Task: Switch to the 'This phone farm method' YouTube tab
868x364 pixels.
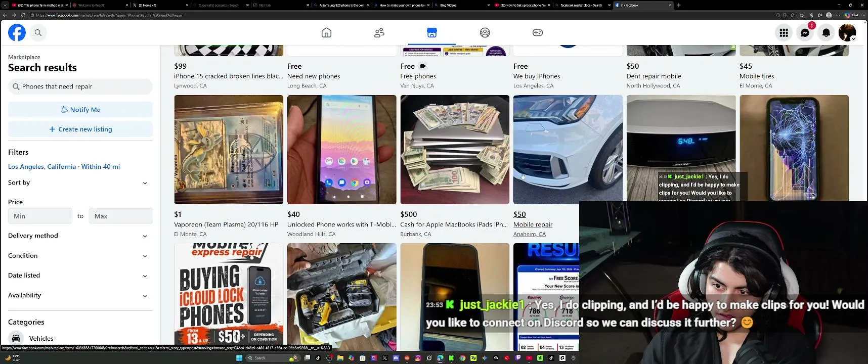Action: click(x=39, y=5)
